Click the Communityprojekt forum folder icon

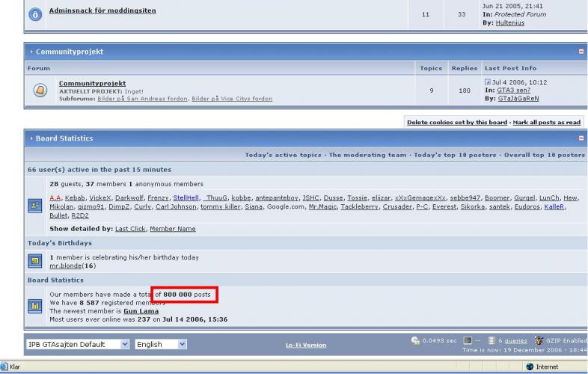pyautogui.click(x=40, y=90)
